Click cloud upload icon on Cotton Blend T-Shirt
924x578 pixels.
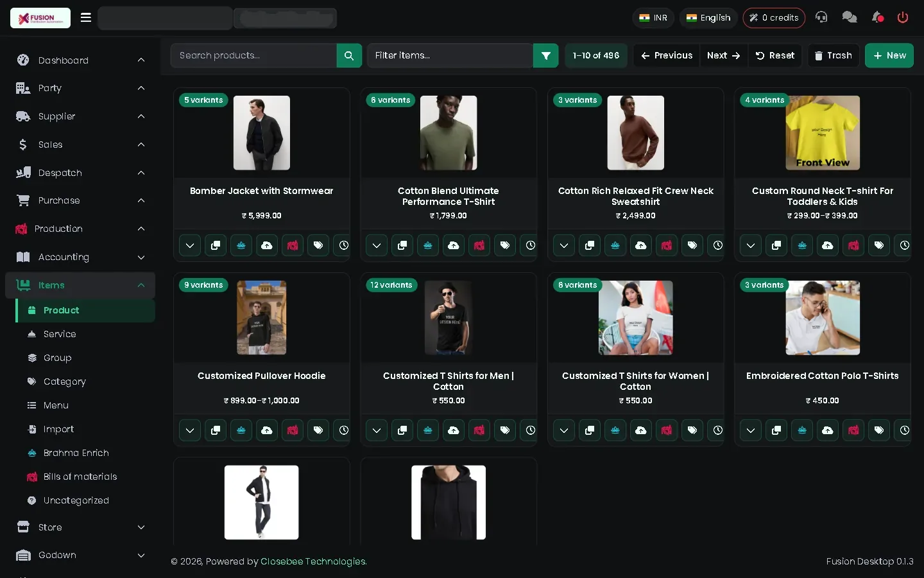pos(454,245)
